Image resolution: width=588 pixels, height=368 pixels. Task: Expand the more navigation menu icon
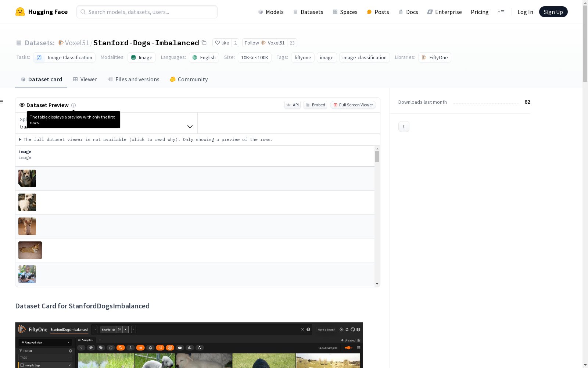point(501,12)
